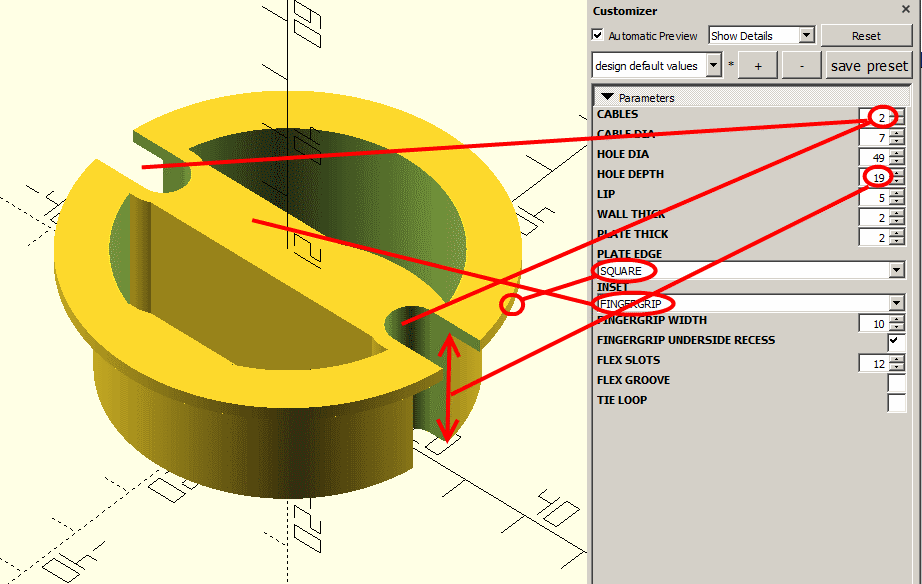
Task: Collapse the Parameters section triangle
Action: pos(607,97)
